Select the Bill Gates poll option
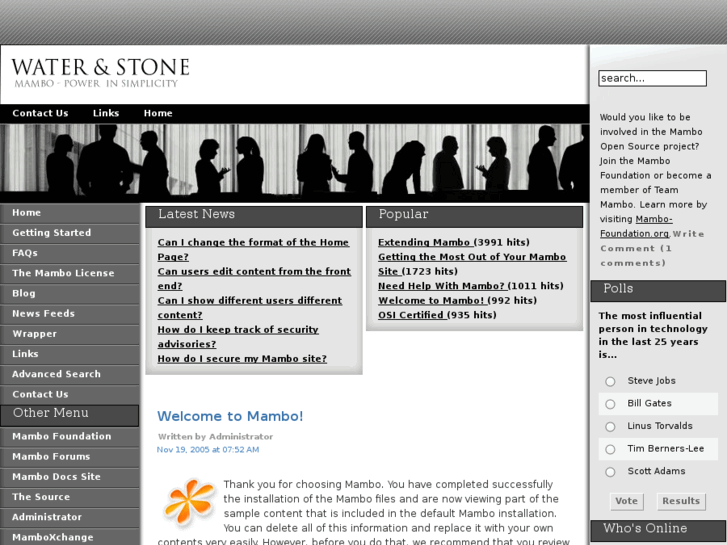 [x=610, y=404]
